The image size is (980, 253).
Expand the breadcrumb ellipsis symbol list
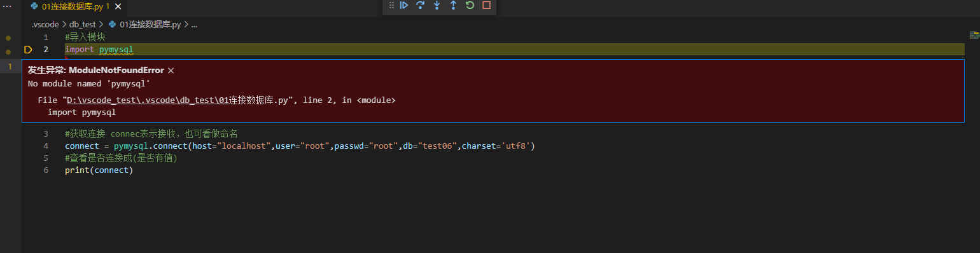point(194,24)
